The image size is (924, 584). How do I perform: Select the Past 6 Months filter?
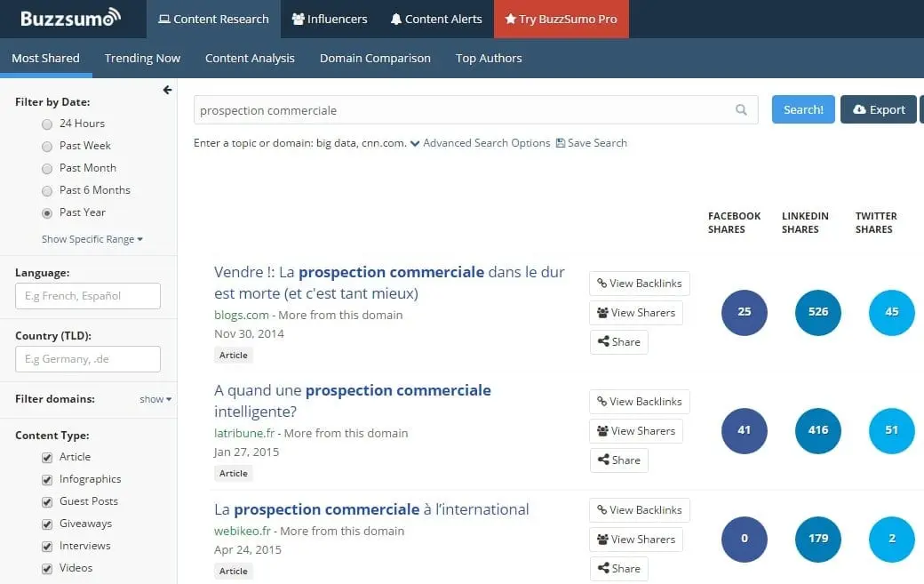pos(47,191)
